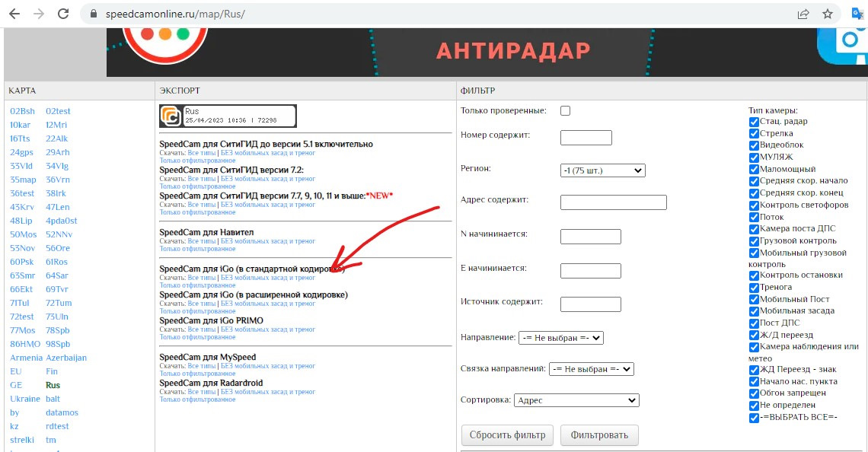Click the КАРТА panel header
The width and height of the screenshot is (868, 452).
[x=22, y=91]
